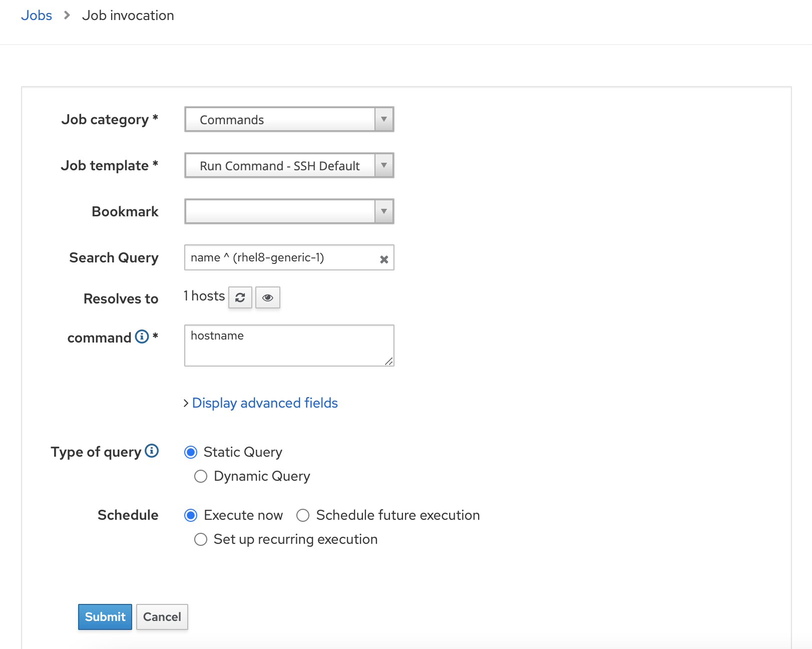The height and width of the screenshot is (649, 812).
Task: Open the Job category dropdown
Action: [x=289, y=120]
